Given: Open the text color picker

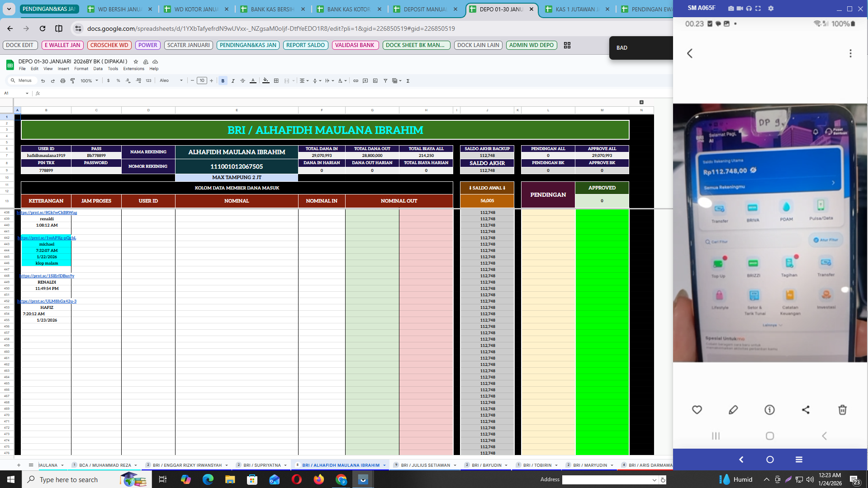Looking at the screenshot, I should pos(253,81).
